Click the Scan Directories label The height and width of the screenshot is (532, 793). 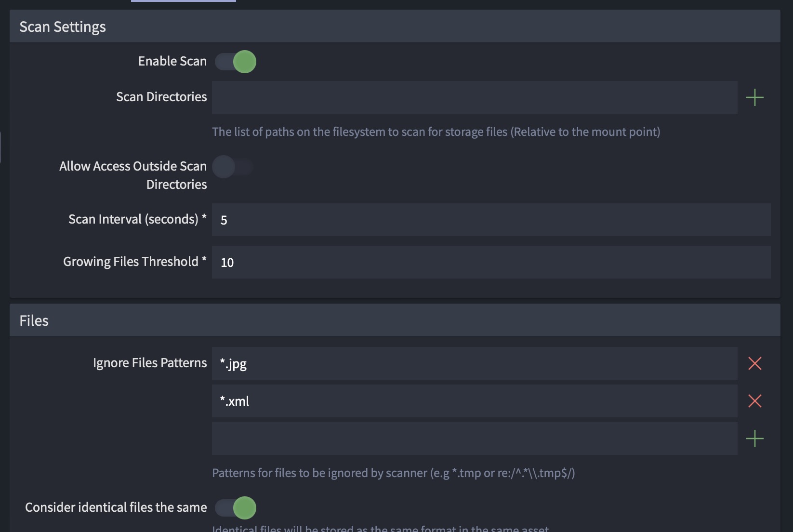click(161, 97)
